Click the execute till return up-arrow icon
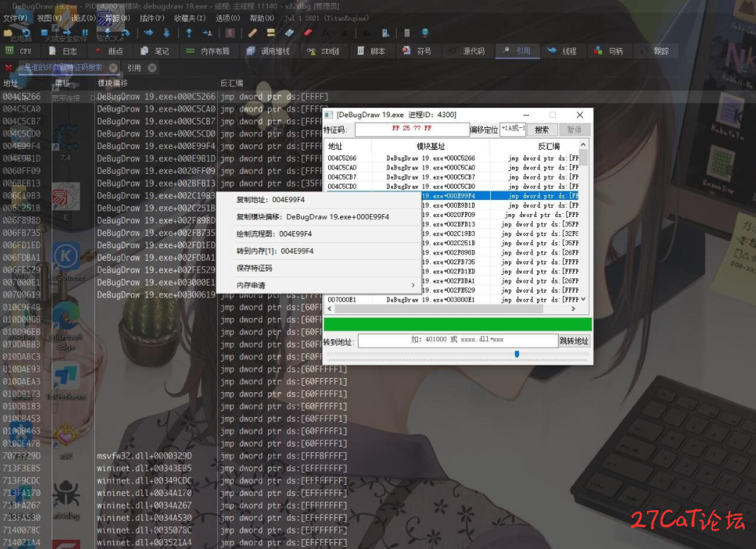The image size is (756, 549). 189,33
